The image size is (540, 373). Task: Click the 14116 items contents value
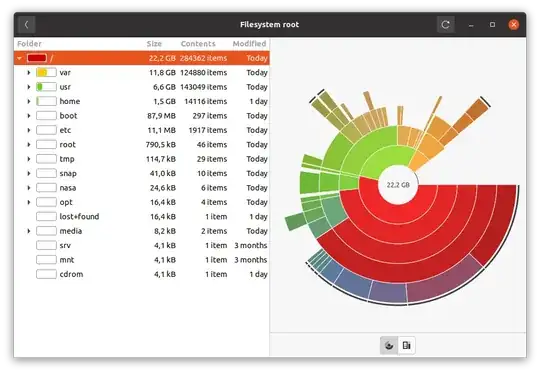(206, 102)
